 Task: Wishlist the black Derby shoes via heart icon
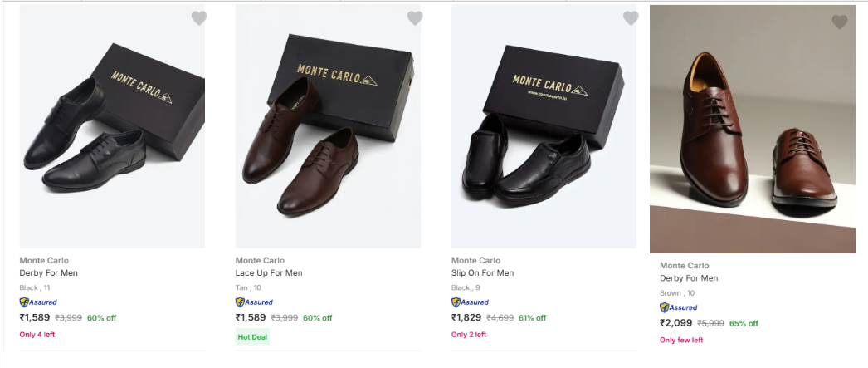tap(198, 18)
